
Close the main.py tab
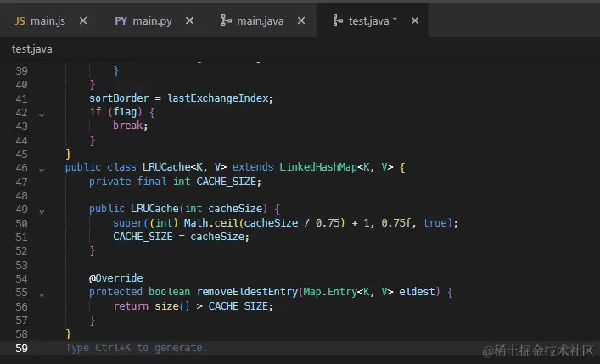[x=189, y=20]
